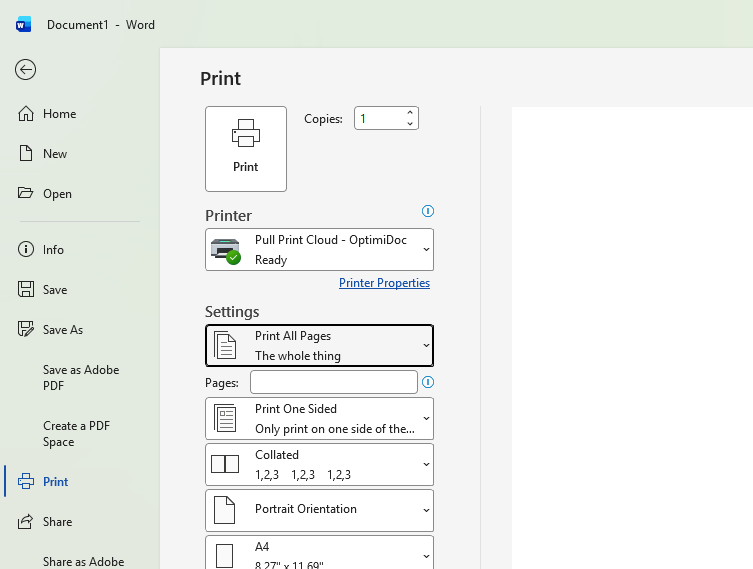
Task: Expand the Collated options dropdown
Action: coord(319,464)
